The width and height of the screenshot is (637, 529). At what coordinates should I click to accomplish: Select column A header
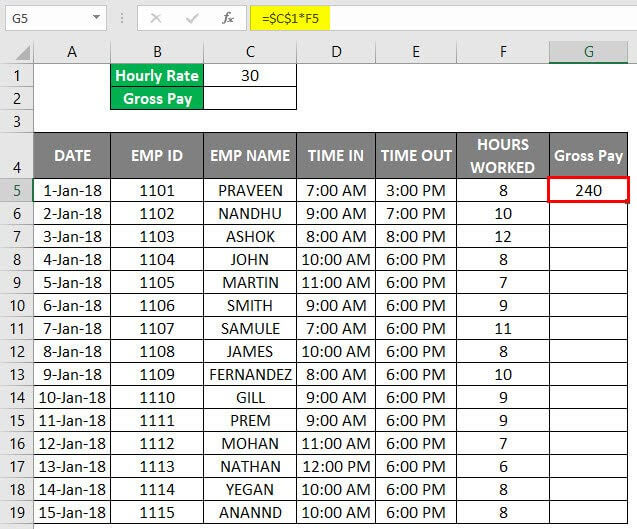[x=72, y=52]
